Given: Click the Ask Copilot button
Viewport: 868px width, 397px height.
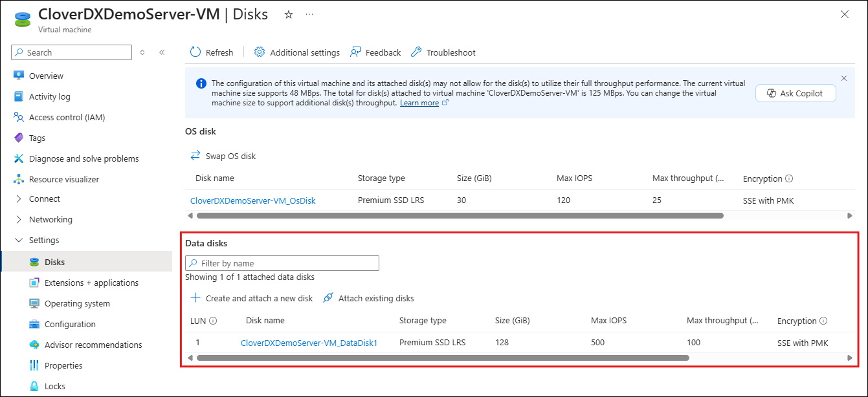Looking at the screenshot, I should coord(796,92).
